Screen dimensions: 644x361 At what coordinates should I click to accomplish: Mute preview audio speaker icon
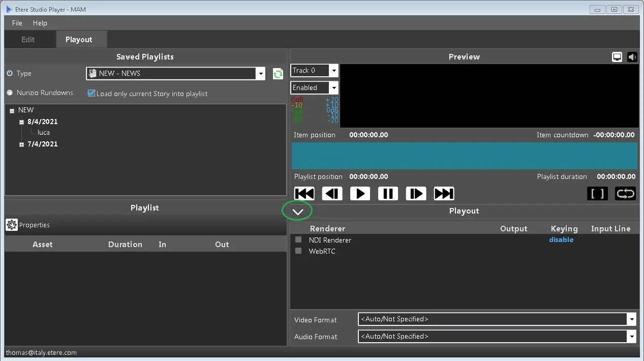[x=632, y=57]
